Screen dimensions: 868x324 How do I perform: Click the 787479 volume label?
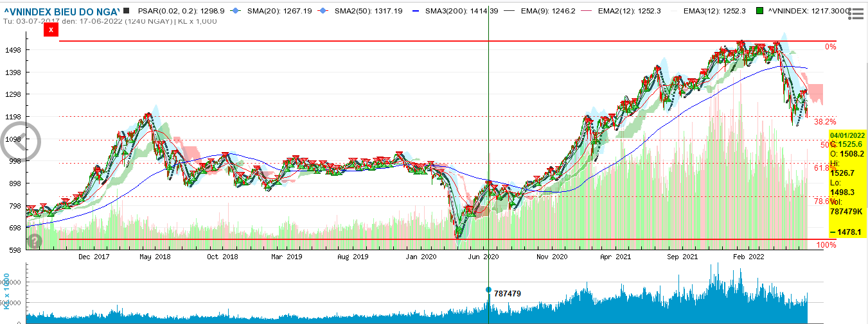point(507,293)
